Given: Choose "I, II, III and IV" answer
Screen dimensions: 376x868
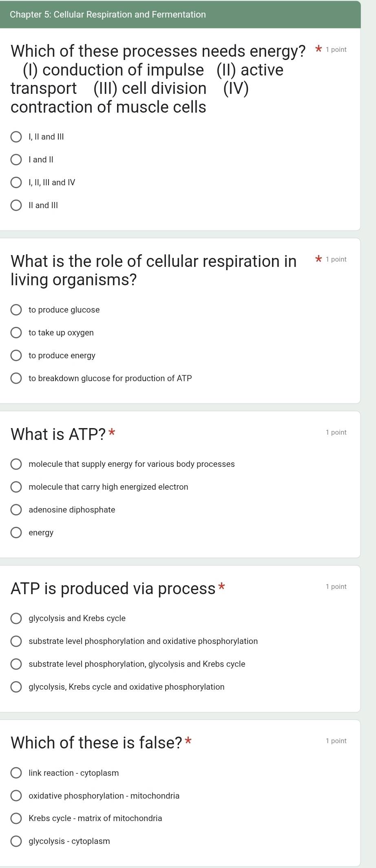Looking at the screenshot, I should (16, 182).
